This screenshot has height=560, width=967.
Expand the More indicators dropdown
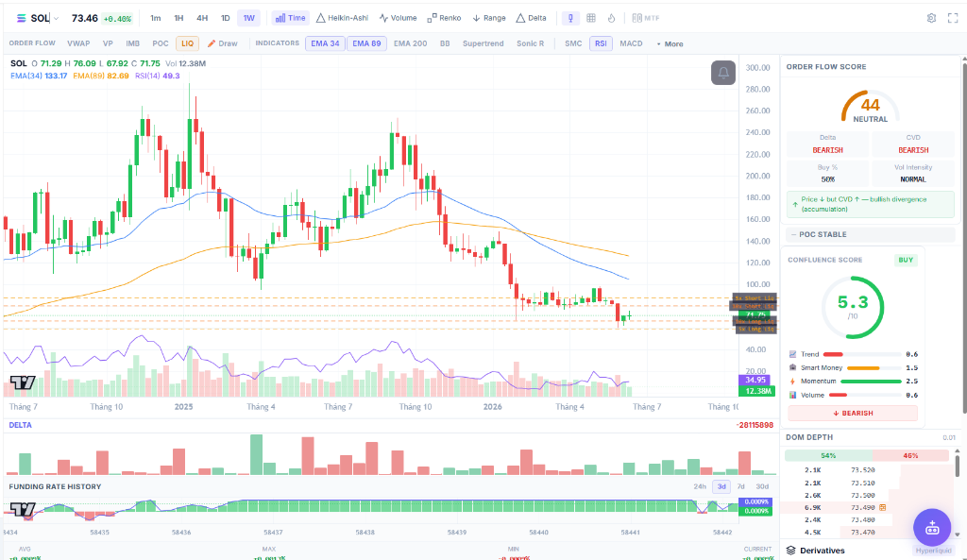(x=670, y=43)
